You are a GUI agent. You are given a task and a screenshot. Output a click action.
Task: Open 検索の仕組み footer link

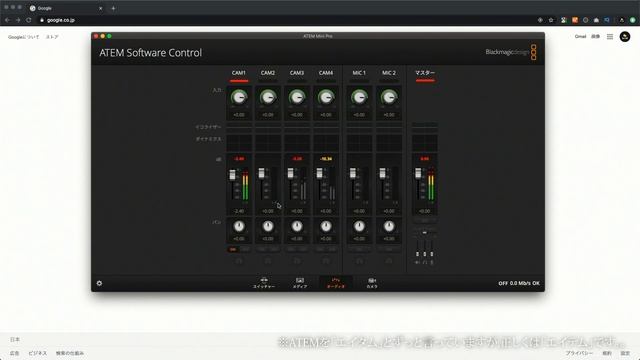(x=70, y=353)
